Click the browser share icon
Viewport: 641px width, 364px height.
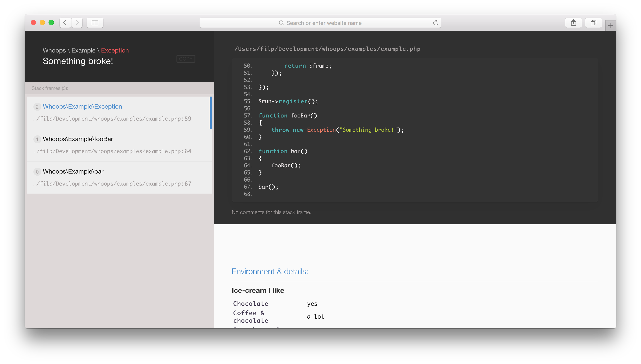click(x=574, y=22)
